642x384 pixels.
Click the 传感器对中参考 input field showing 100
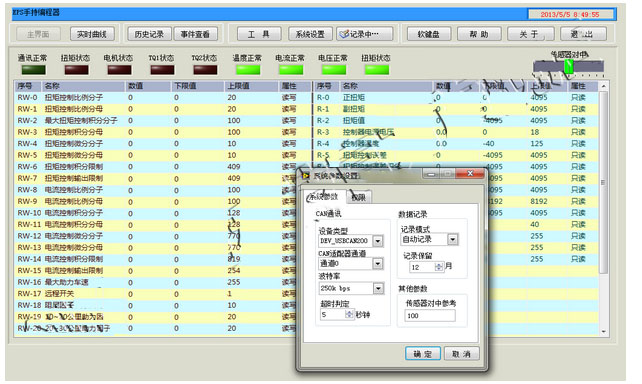(430, 316)
